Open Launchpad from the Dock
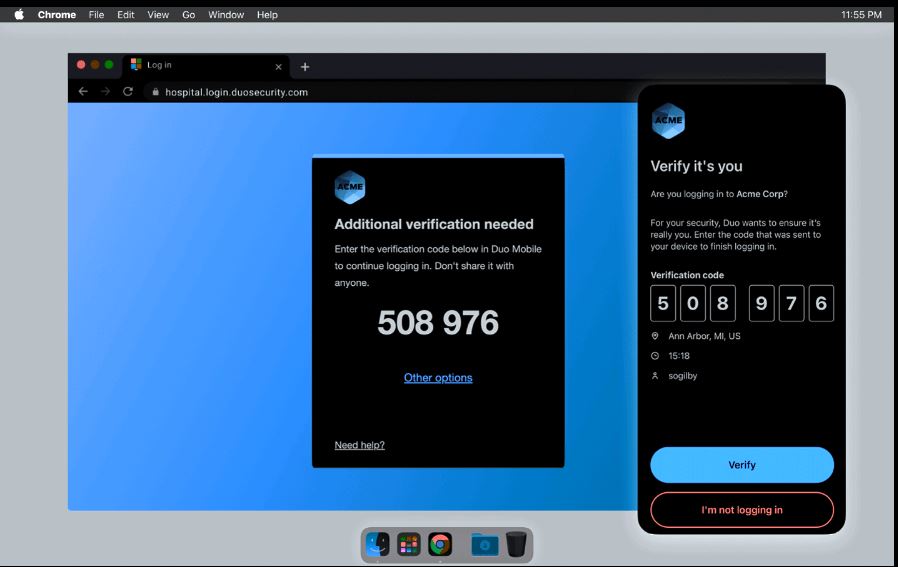Image resolution: width=898 pixels, height=567 pixels. [x=409, y=544]
